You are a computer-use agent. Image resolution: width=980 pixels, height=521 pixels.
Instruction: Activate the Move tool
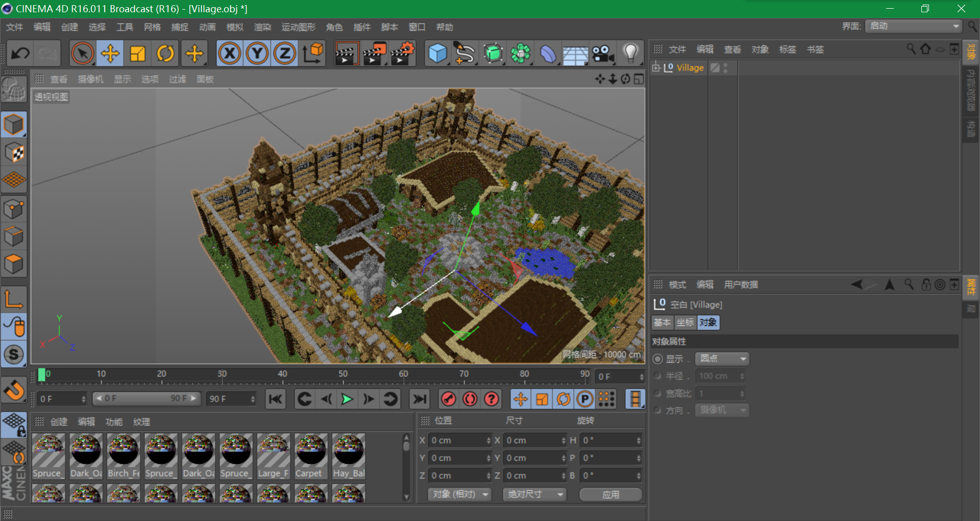click(x=110, y=53)
